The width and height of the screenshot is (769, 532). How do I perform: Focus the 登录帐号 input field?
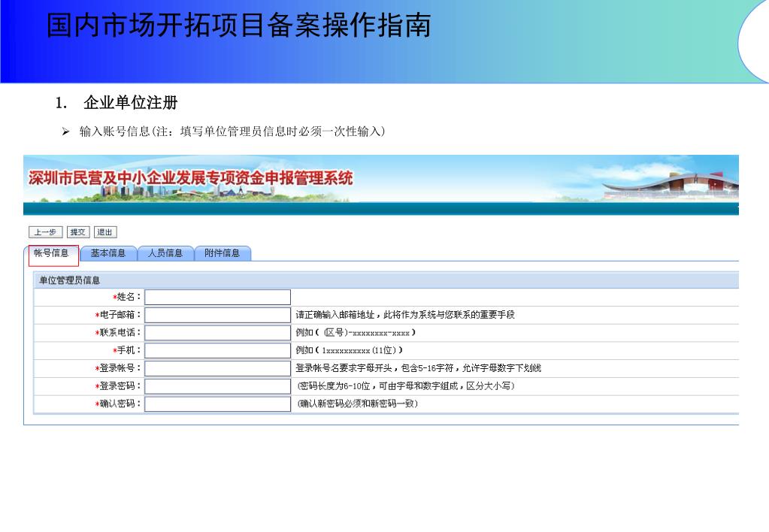(x=218, y=368)
